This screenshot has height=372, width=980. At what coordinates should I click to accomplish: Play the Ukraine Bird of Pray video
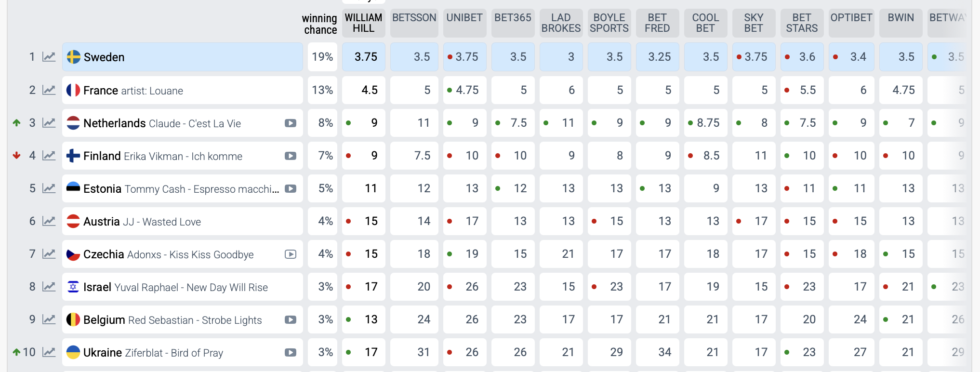(290, 353)
